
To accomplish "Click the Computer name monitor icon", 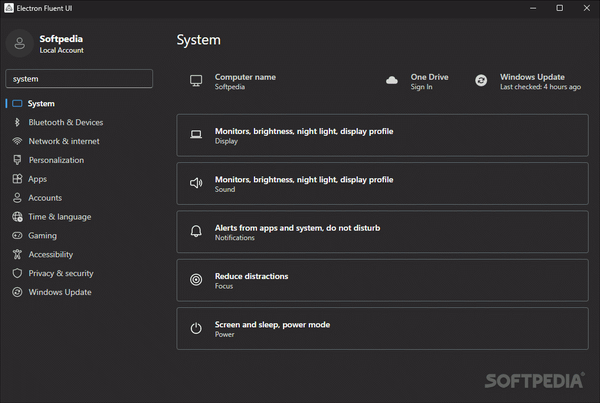I will tap(196, 81).
